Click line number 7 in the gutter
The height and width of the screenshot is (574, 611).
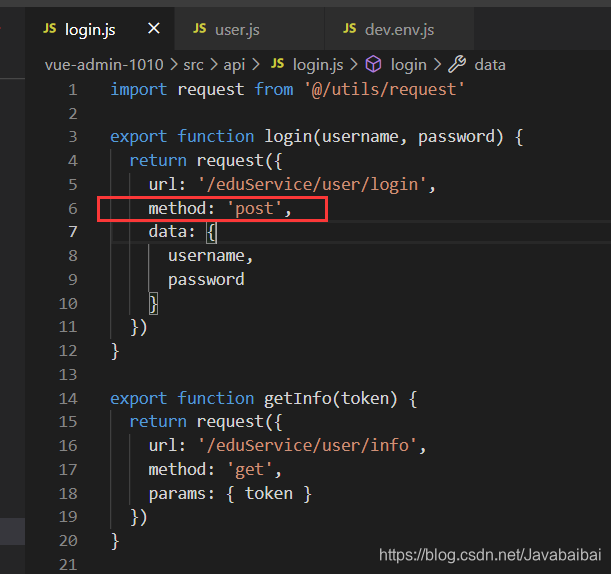[73, 232]
